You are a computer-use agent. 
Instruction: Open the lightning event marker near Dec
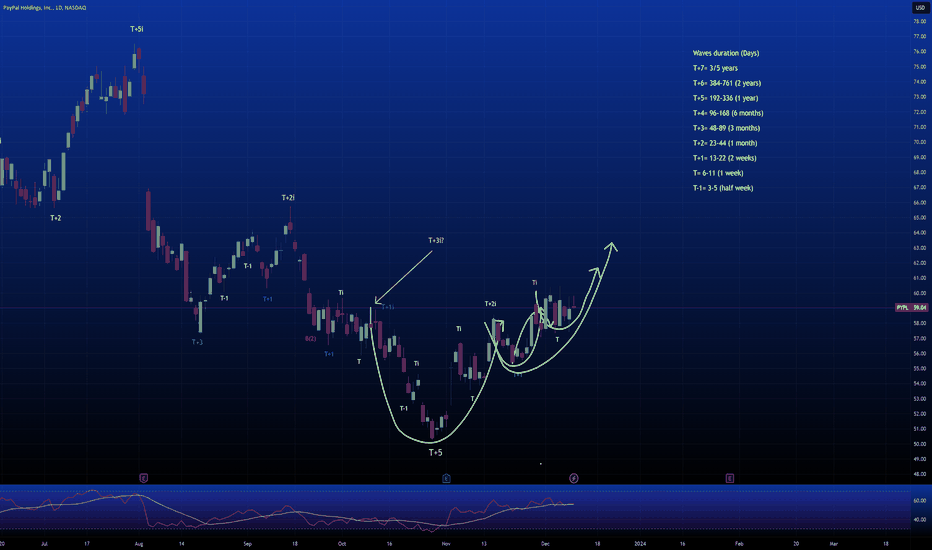pos(574,478)
